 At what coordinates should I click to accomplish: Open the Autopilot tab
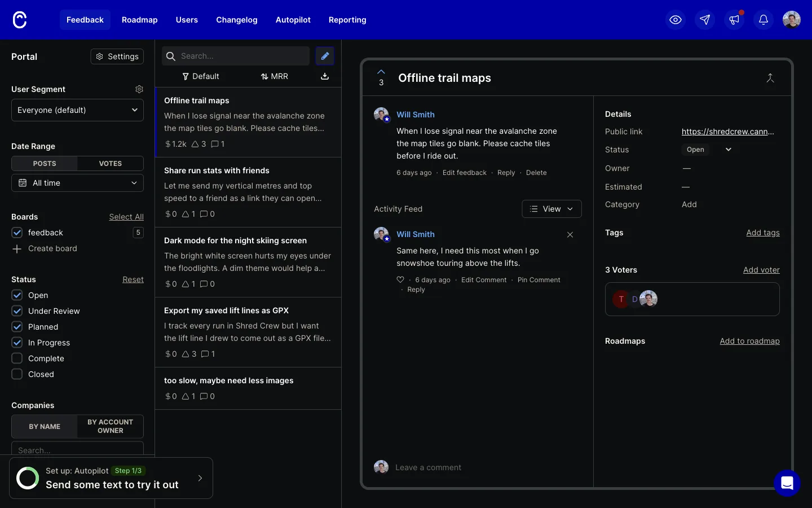tap(293, 20)
